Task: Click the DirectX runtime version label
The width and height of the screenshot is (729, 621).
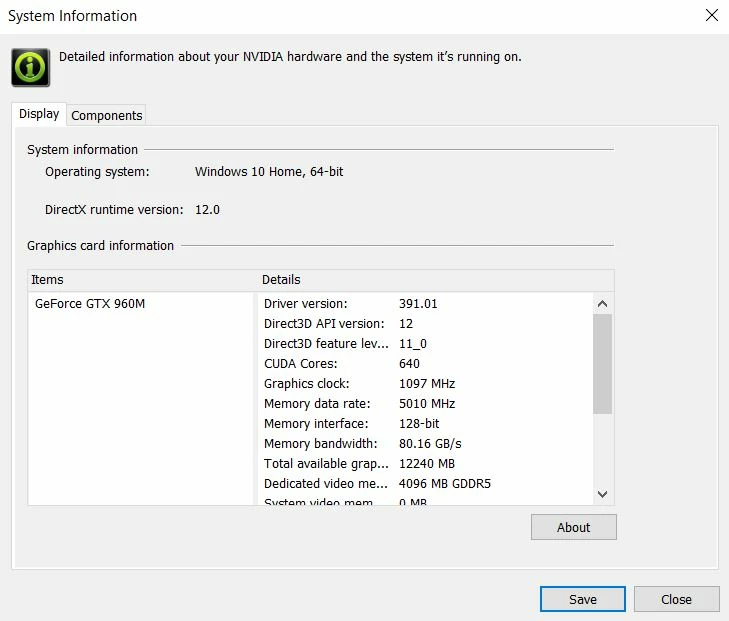Action: (114, 210)
